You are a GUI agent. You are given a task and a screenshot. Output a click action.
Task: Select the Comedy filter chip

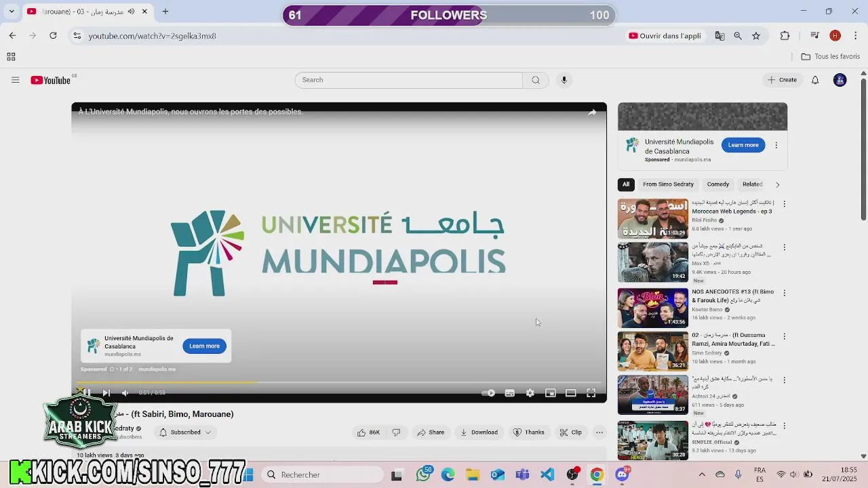pos(718,184)
